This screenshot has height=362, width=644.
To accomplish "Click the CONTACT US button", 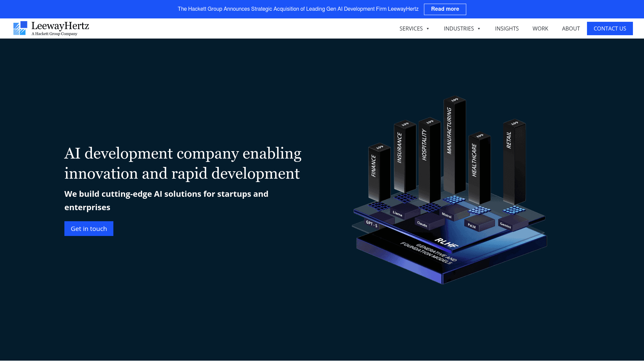I will [610, 28].
